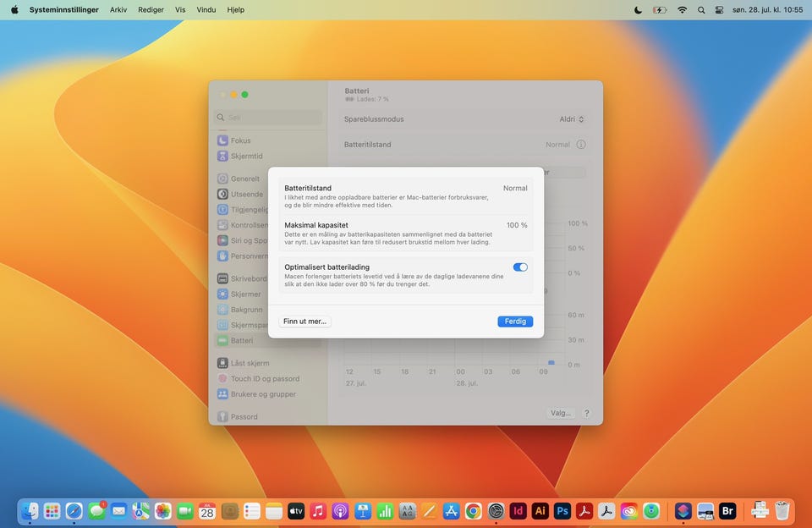Open Finder from the Dock
The width and height of the screenshot is (812, 528).
[30, 511]
